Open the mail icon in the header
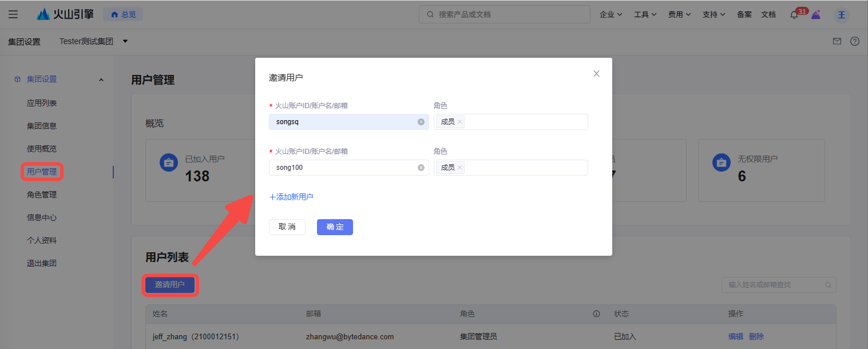This screenshot has height=349, width=868. tap(837, 41)
